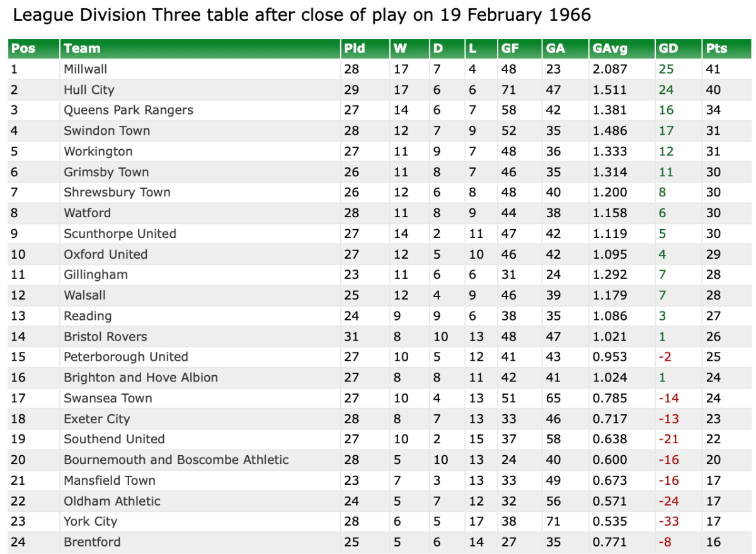
Task: Click on Hull City team name
Action: coord(89,89)
